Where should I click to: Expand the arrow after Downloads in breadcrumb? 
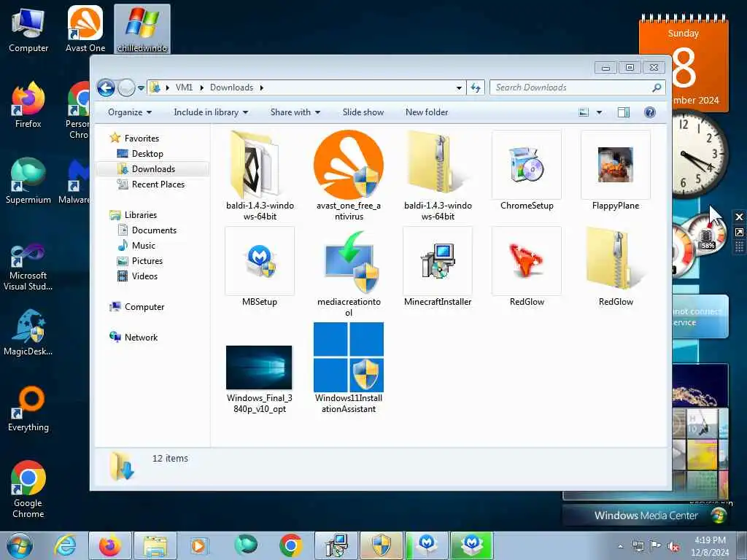[x=262, y=87]
